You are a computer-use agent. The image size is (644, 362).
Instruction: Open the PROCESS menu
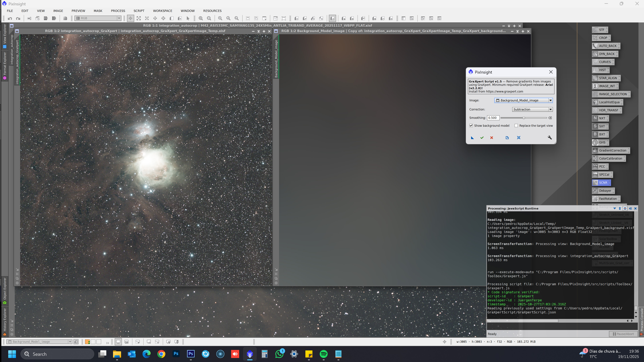[x=118, y=11]
